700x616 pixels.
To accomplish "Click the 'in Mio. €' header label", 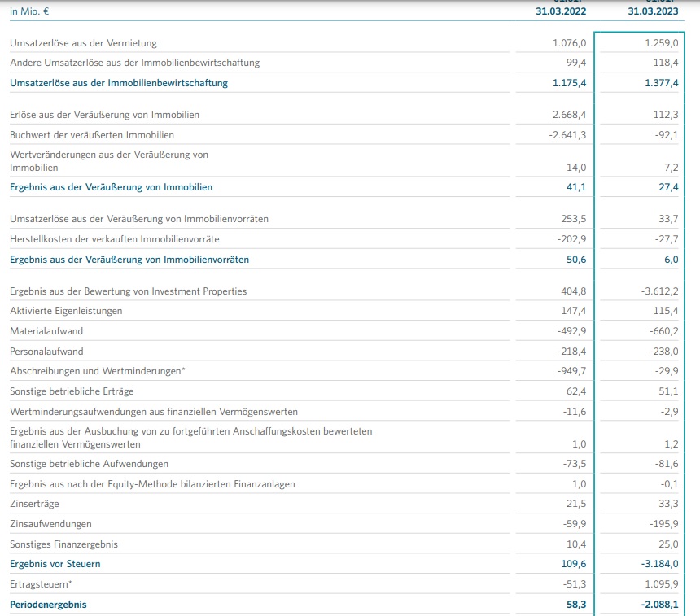I will click(x=29, y=11).
